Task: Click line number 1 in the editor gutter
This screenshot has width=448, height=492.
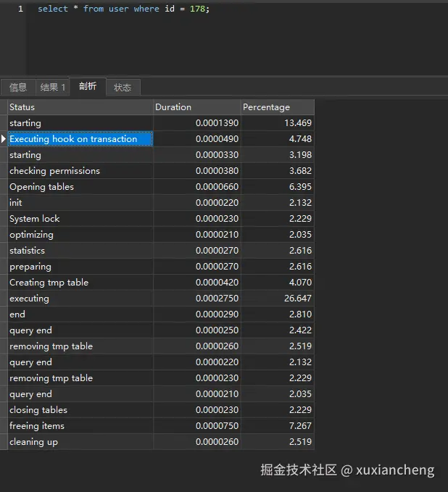Action: 21,9
